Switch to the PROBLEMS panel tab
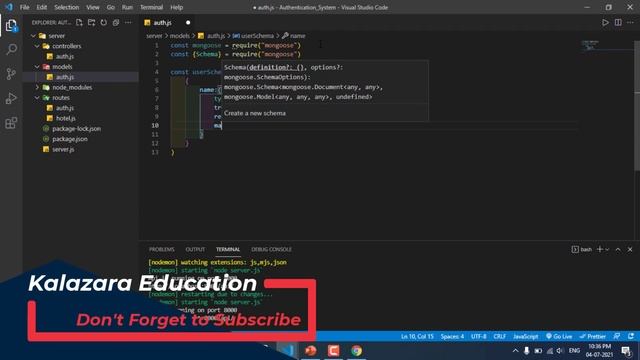This screenshot has height=360, width=640. click(x=162, y=249)
